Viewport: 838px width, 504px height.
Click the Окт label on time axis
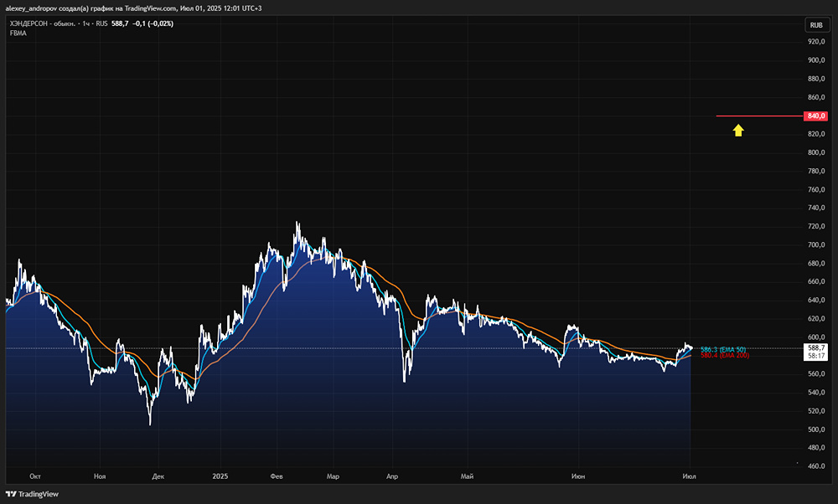click(35, 476)
